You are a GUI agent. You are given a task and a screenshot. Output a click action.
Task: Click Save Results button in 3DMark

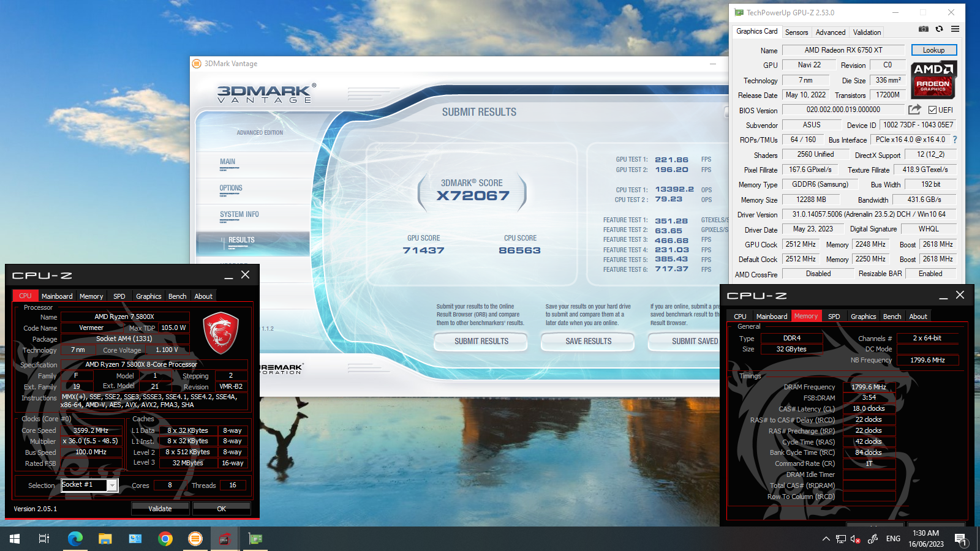tap(589, 341)
